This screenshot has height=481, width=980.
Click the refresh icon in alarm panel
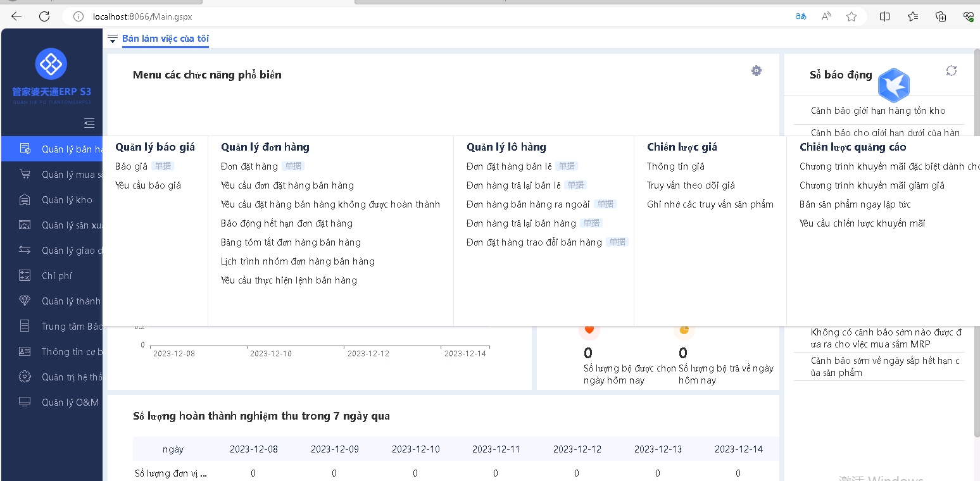tap(951, 71)
